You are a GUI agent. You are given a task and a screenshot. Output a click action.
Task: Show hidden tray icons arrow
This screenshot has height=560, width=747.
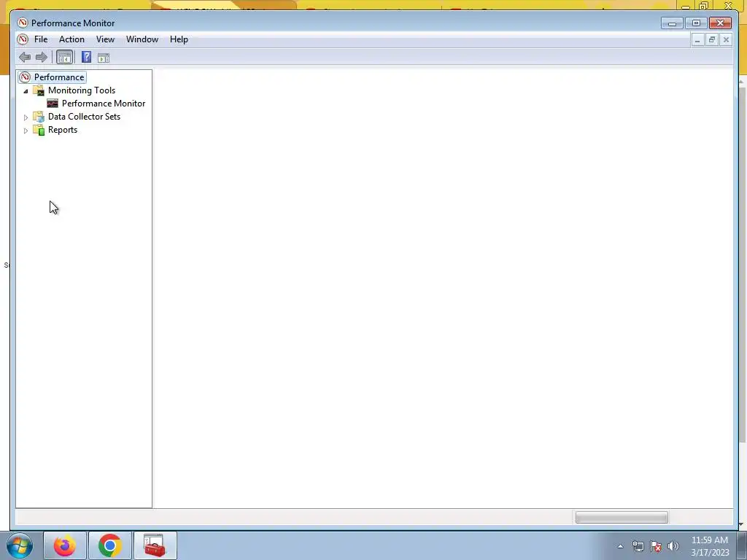coord(620,546)
